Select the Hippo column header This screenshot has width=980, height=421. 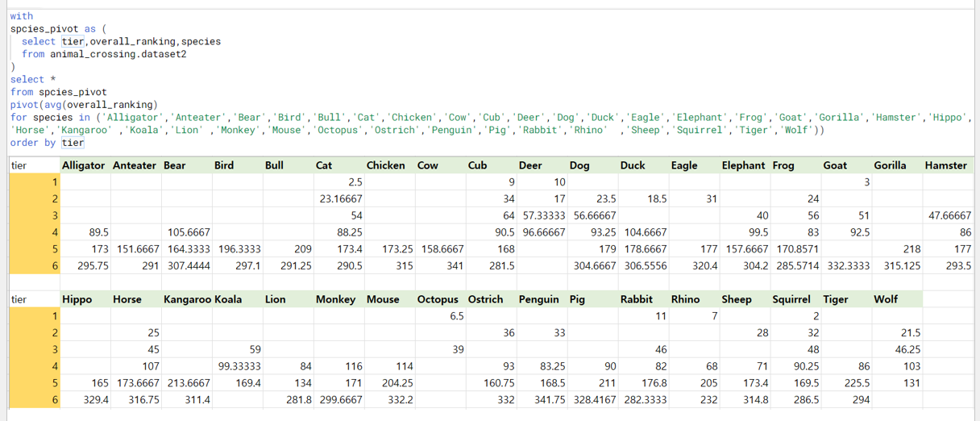(77, 299)
